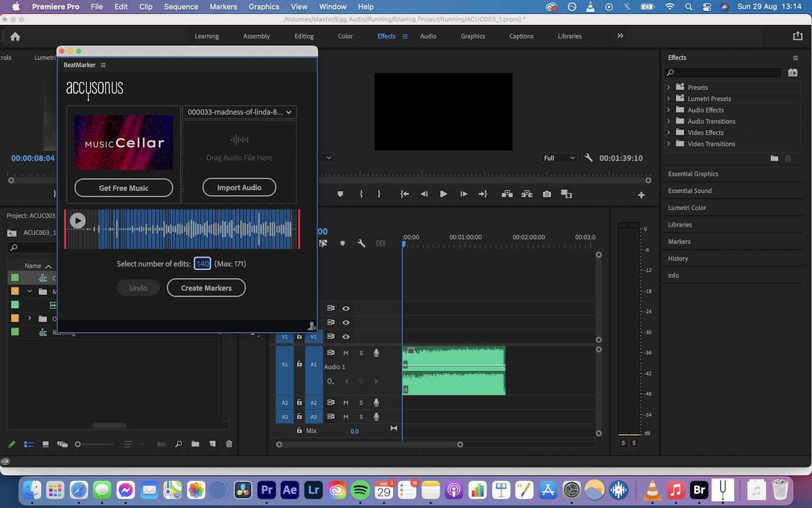Expand the Presets folder in Effects
Image resolution: width=812 pixels, height=508 pixels.
[x=669, y=87]
